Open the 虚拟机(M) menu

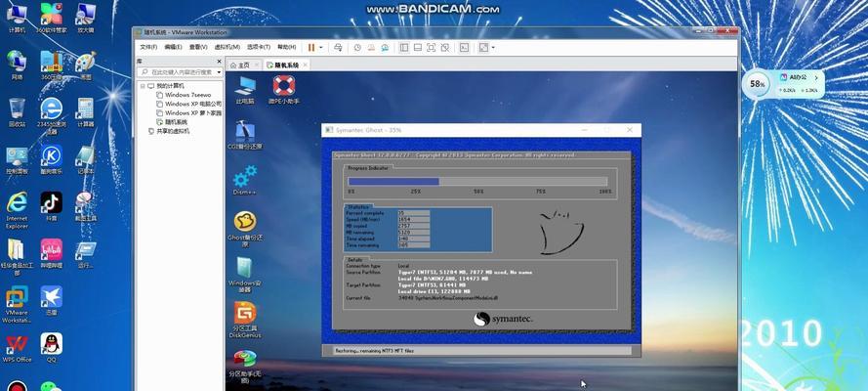[x=227, y=48]
